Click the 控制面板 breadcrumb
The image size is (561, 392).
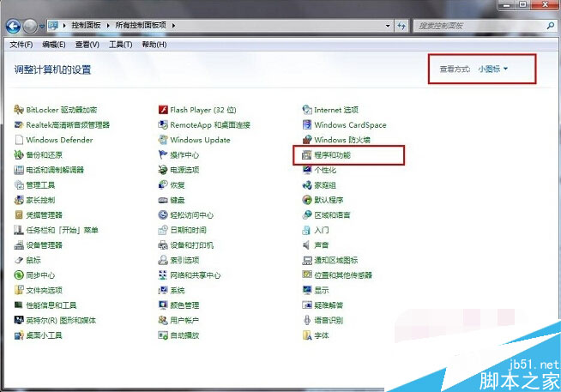click(x=86, y=25)
